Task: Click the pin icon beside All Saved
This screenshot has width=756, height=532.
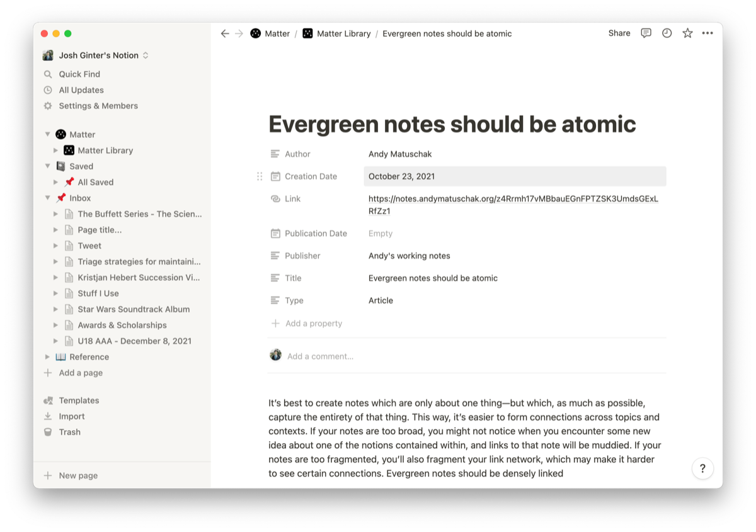Action: (x=69, y=182)
